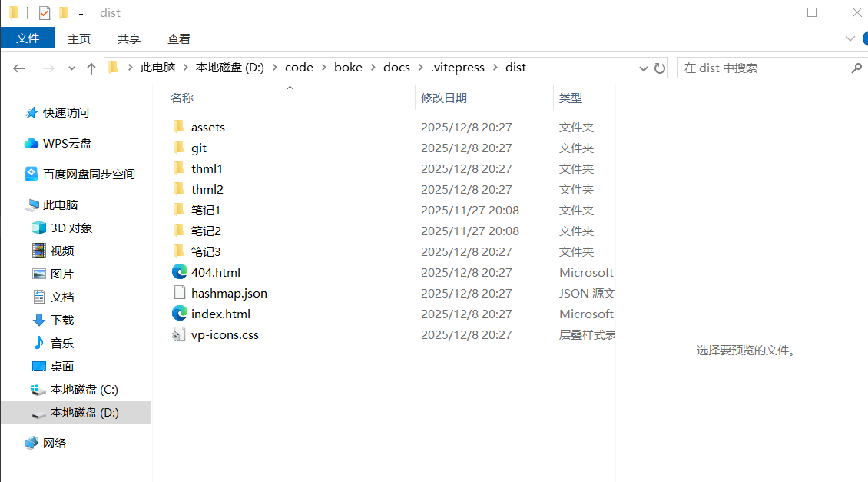
Task: Sort by the 修改日期 column header
Action: point(444,98)
